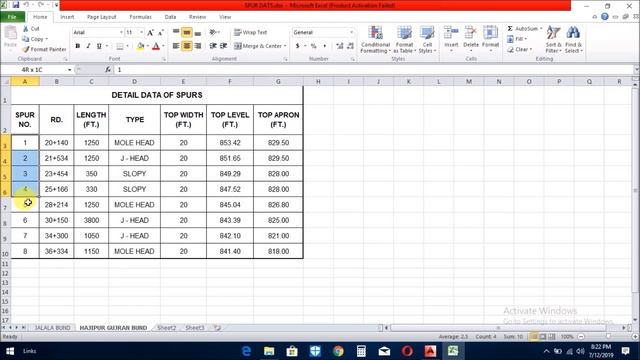Toggle Top Align in Alignment group
Viewport: 640px width, 360px height.
tap(176, 32)
